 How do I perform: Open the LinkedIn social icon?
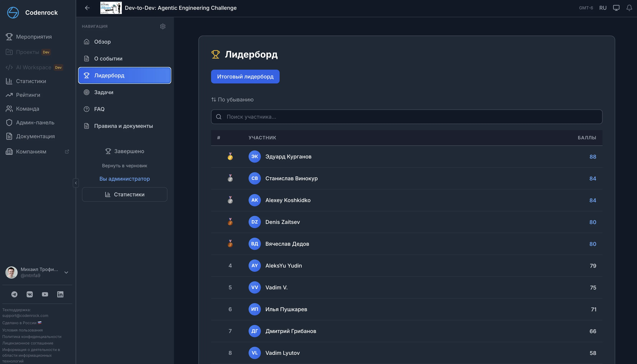point(60,294)
